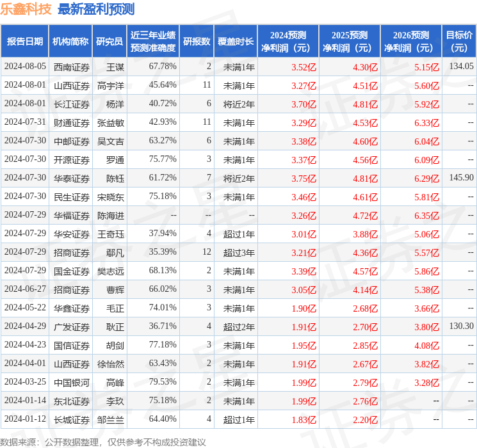Click analyst name 张益敏
The width and height of the screenshot is (477, 448).
tap(111, 123)
